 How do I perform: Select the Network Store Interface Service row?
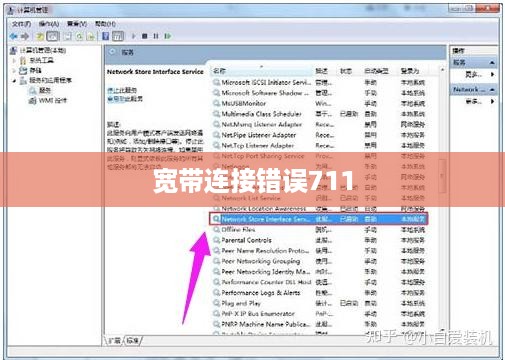click(x=319, y=219)
